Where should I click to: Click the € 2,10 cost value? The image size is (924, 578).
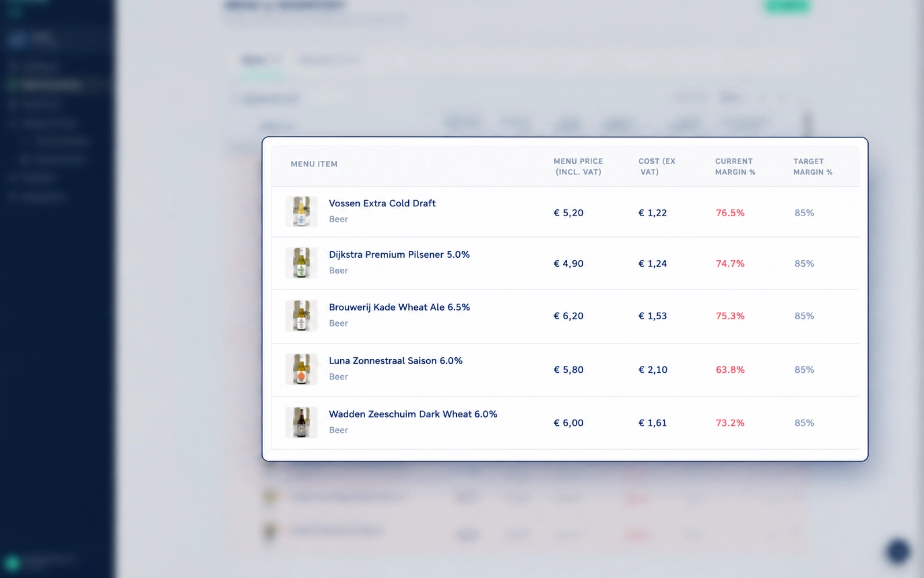click(x=653, y=370)
